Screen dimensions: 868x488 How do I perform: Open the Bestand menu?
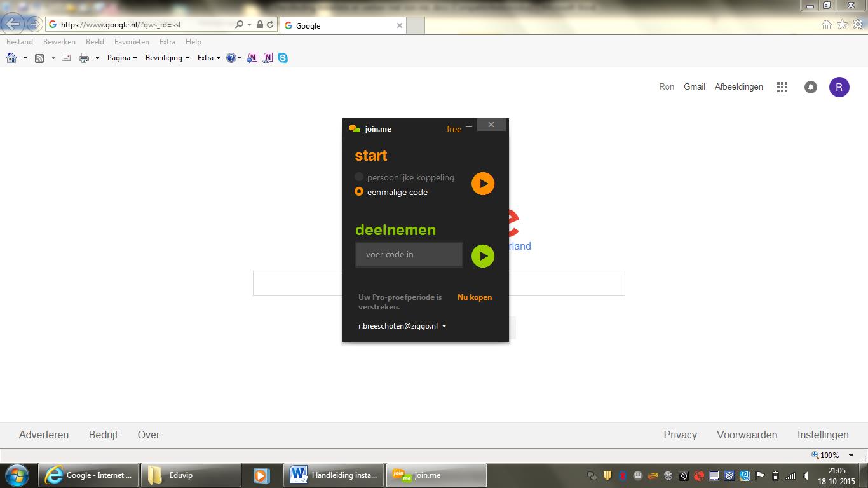tap(20, 42)
